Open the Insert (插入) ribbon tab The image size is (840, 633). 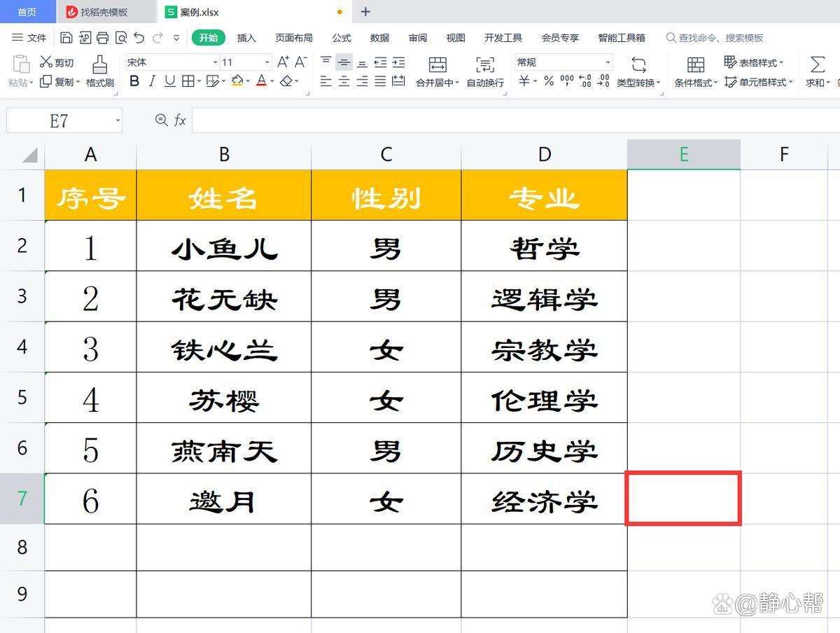click(246, 38)
